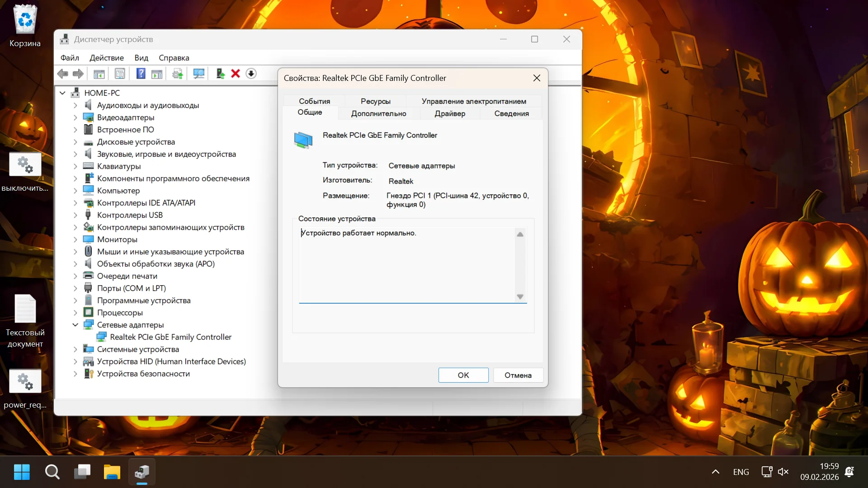Switch to the Драйвер tab
This screenshot has width=868, height=488.
click(449, 113)
